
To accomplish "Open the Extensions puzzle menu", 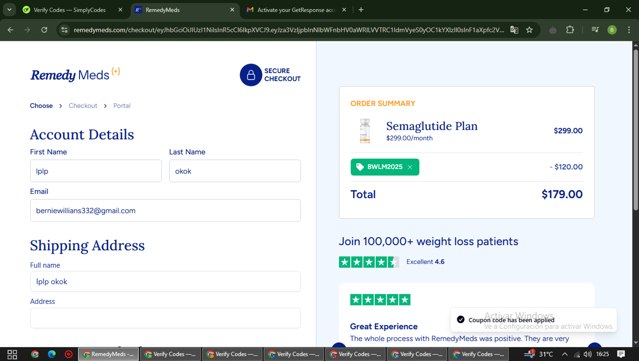I will tap(570, 30).
